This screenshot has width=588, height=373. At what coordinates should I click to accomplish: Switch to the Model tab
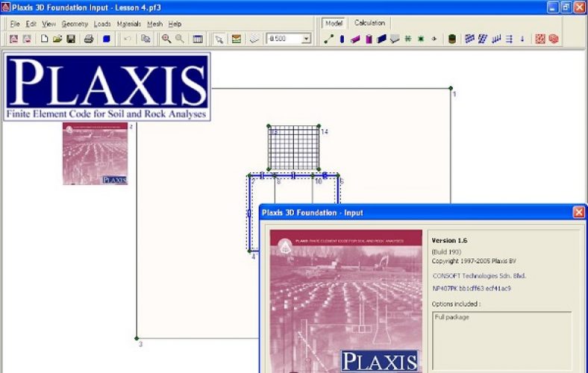click(334, 23)
